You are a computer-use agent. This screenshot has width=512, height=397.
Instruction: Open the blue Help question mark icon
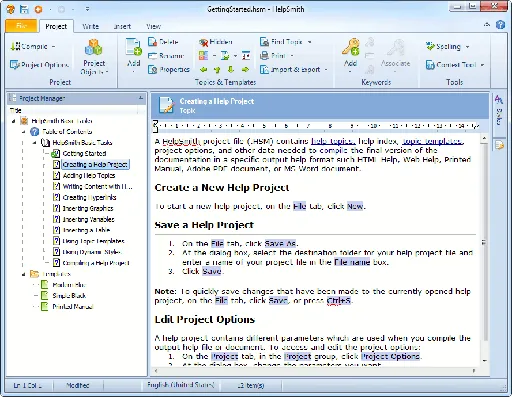tap(500, 25)
